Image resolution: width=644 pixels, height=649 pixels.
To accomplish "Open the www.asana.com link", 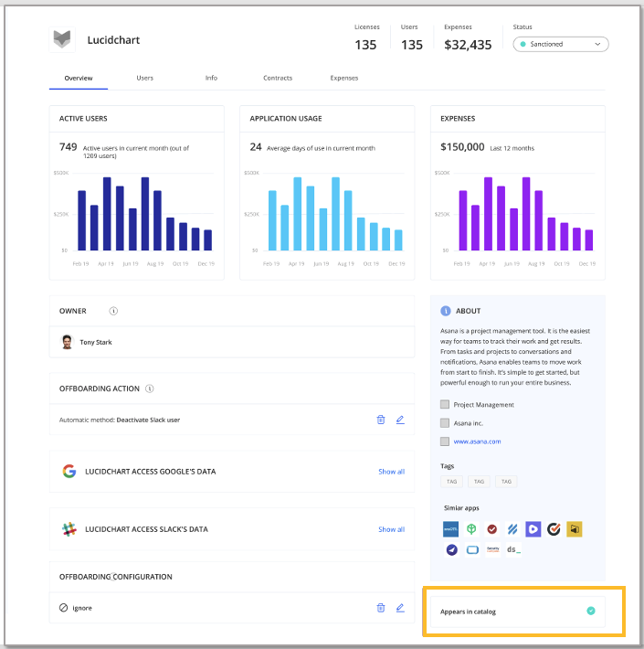I will click(477, 442).
